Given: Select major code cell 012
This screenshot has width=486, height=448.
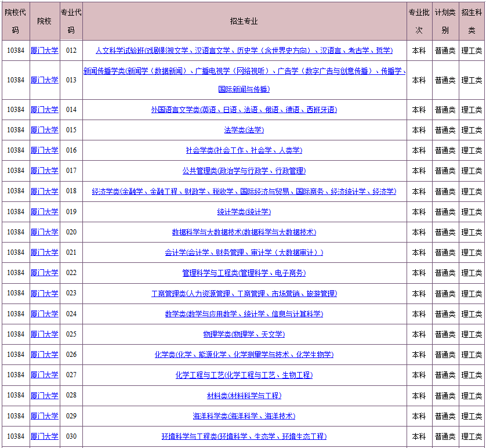Looking at the screenshot, I should tap(71, 50).
